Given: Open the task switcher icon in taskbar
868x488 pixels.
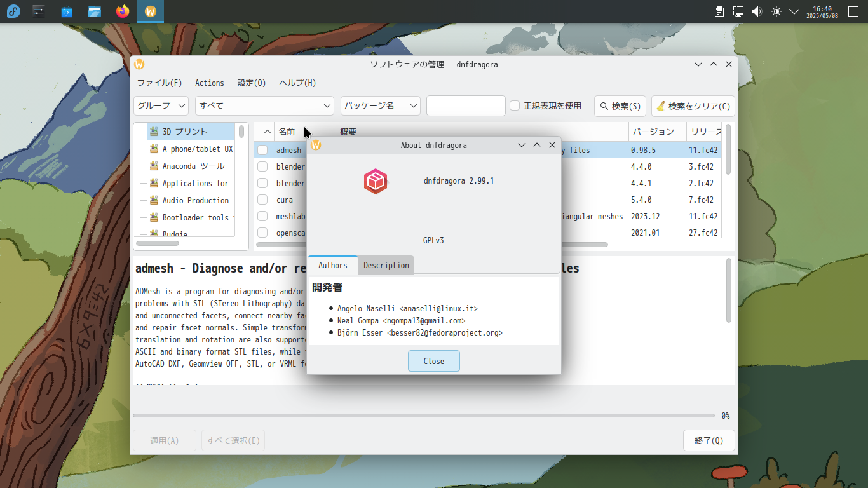Looking at the screenshot, I should [x=39, y=11].
